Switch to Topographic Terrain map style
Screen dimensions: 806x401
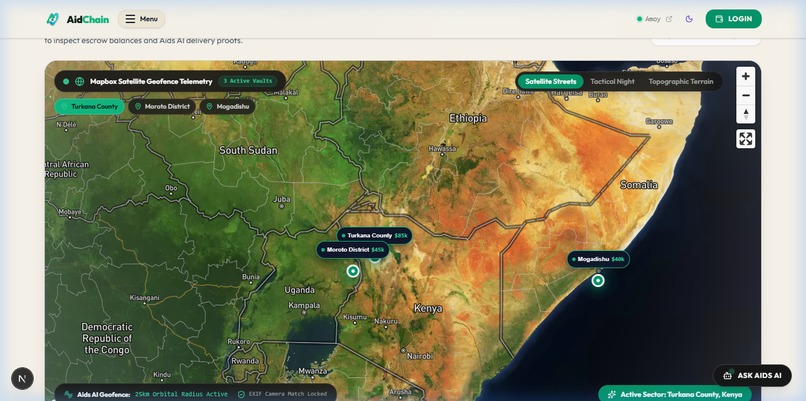[681, 81]
